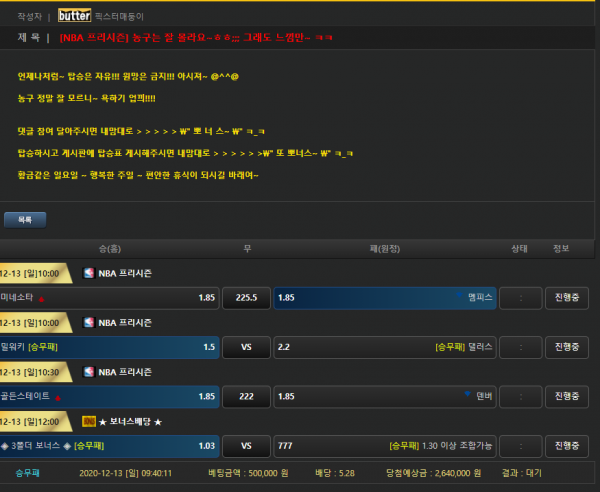Open the 목록 list button
The height and width of the screenshot is (492, 600).
click(x=25, y=220)
